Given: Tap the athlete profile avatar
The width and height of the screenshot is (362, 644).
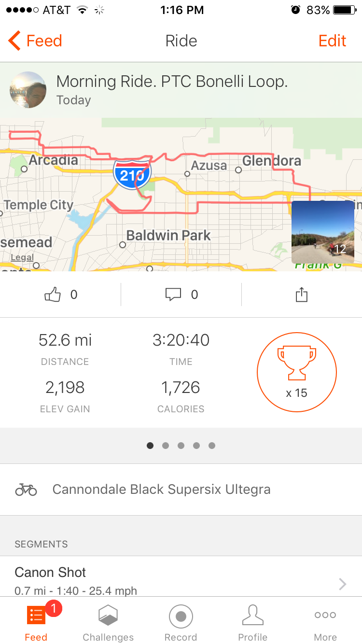Looking at the screenshot, I should tap(28, 90).
